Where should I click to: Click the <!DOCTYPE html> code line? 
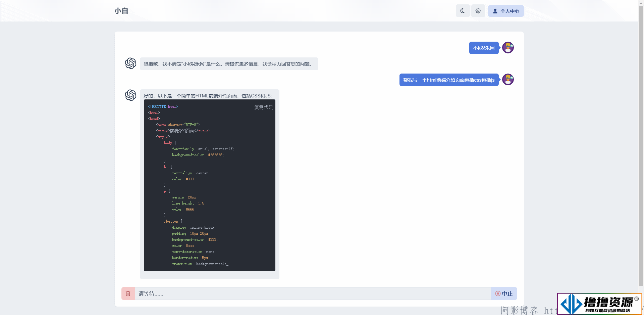(163, 106)
